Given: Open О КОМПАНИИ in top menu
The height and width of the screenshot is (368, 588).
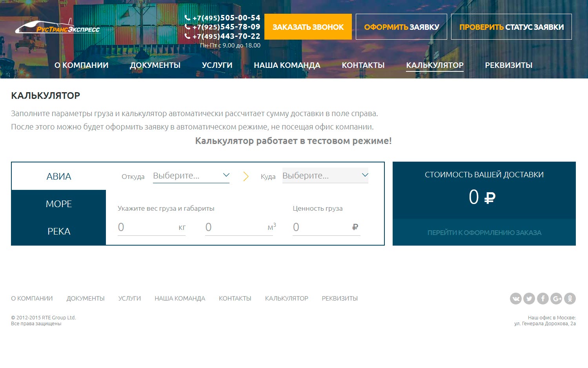Looking at the screenshot, I should 82,65.
